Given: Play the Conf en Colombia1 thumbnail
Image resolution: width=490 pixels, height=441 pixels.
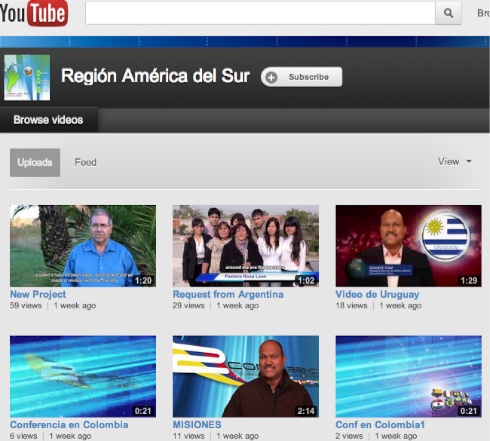Looking at the screenshot, I should 408,376.
